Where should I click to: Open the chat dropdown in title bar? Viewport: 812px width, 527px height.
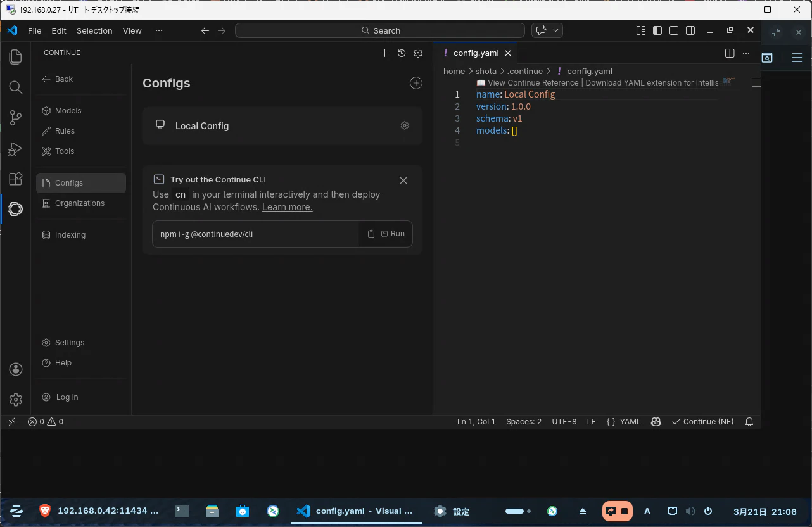[556, 30]
